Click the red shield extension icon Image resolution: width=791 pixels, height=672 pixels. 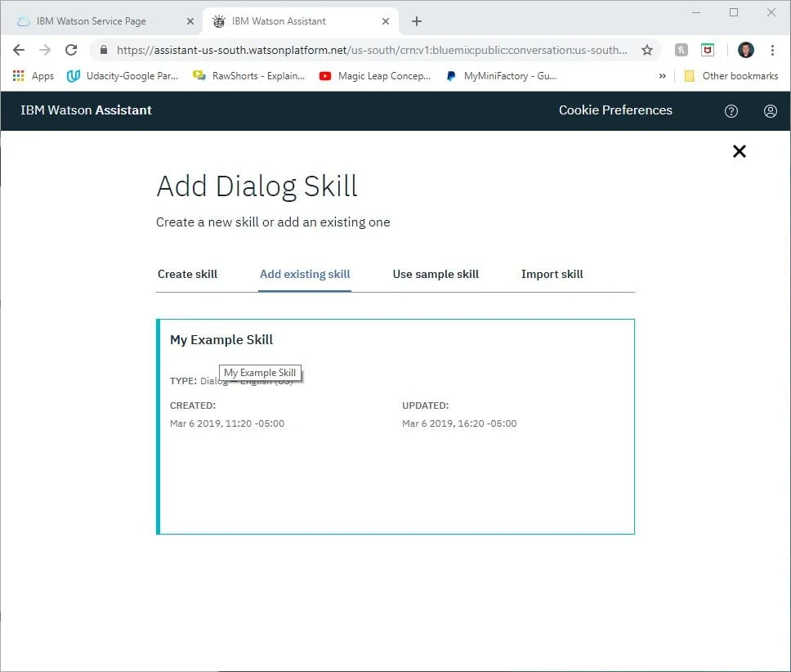click(x=708, y=50)
